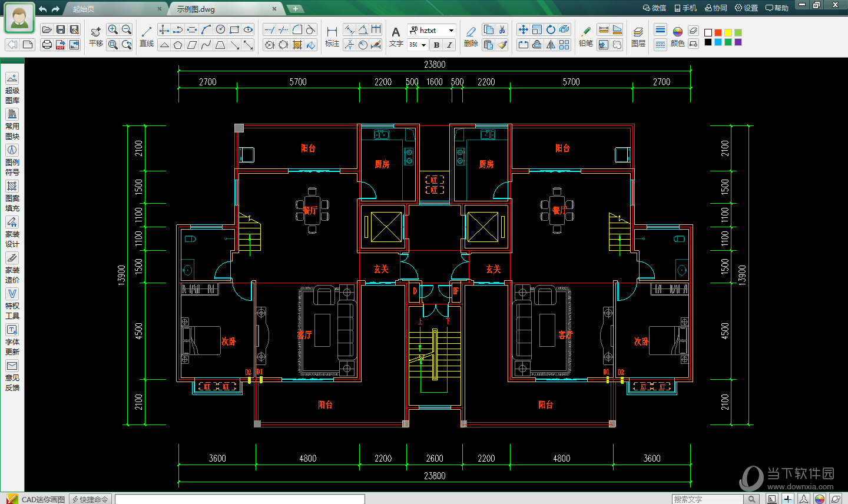Screen dimensions: 848x504
Task: Open the 图案填充 sidebar panel
Action: pyautogui.click(x=12, y=196)
